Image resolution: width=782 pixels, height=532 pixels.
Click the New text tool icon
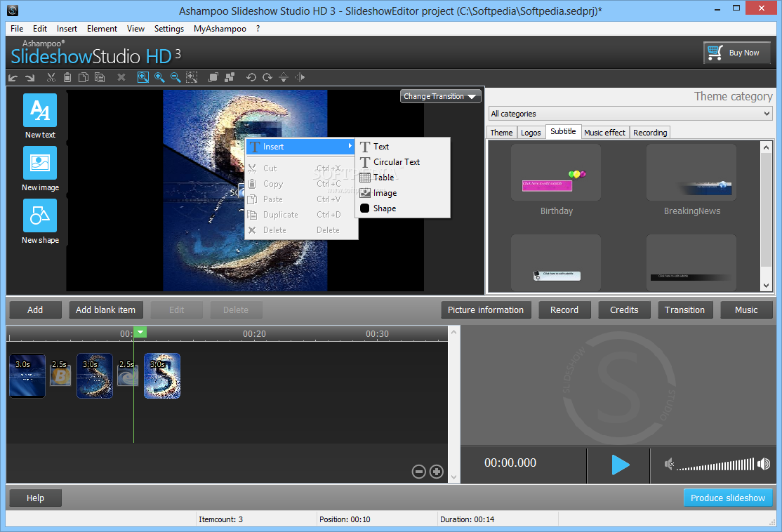40,110
